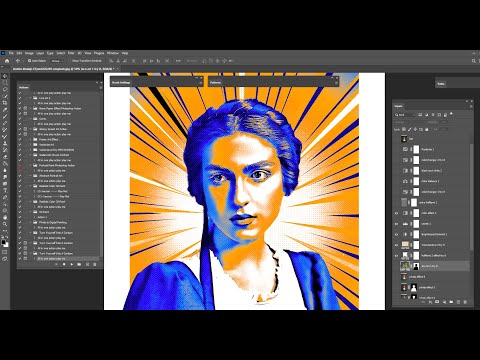This screenshot has width=480, height=360.
Task: Open the File menu
Action: tap(11, 53)
